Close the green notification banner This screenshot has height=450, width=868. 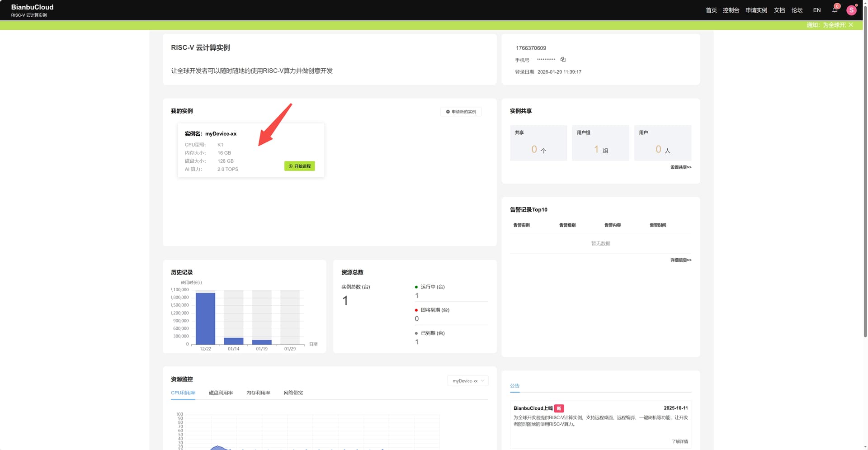(x=851, y=25)
